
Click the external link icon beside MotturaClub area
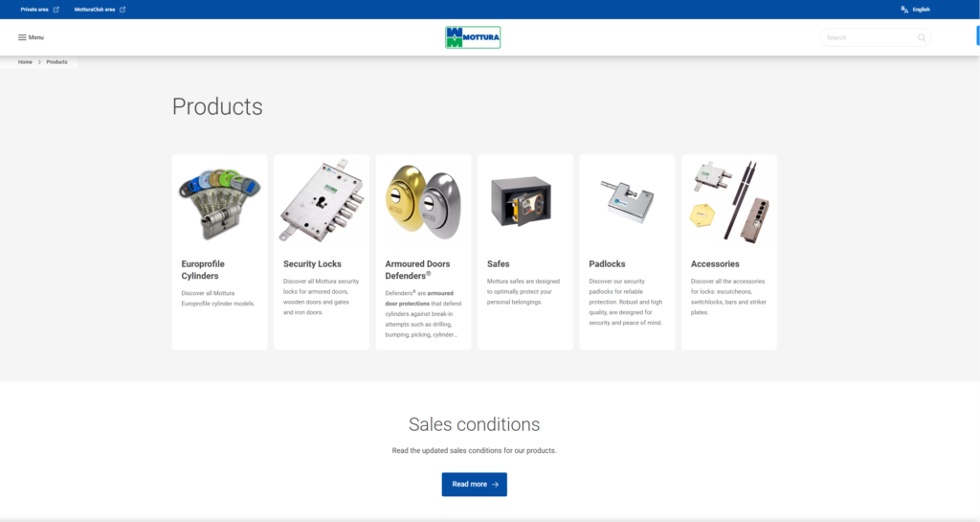point(122,10)
